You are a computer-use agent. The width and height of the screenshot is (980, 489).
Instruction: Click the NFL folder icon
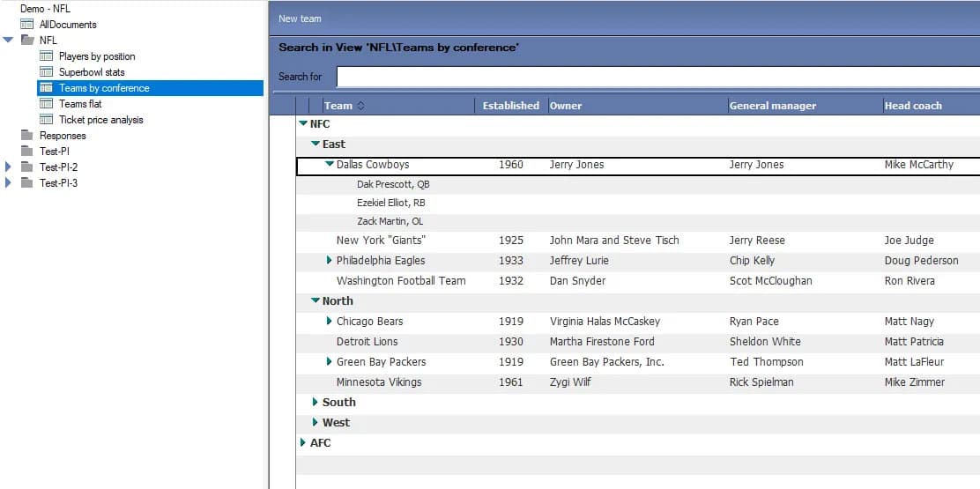click(x=26, y=40)
